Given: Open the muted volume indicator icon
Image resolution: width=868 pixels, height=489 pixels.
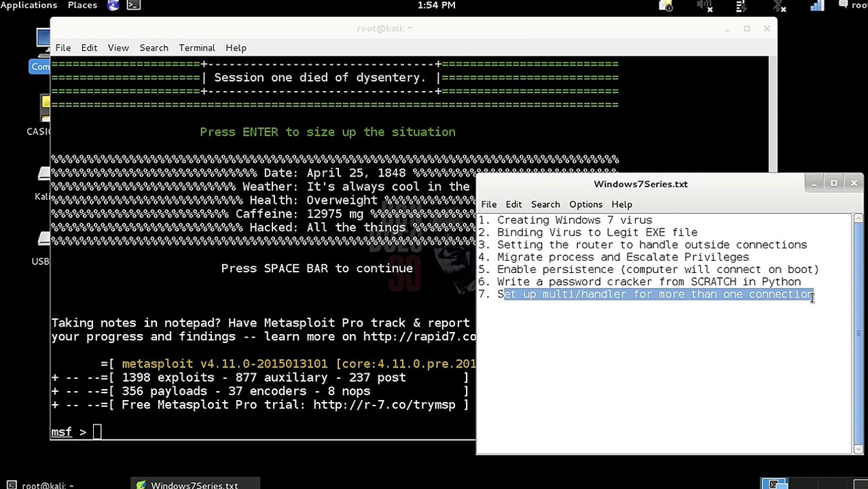Looking at the screenshot, I should [704, 6].
